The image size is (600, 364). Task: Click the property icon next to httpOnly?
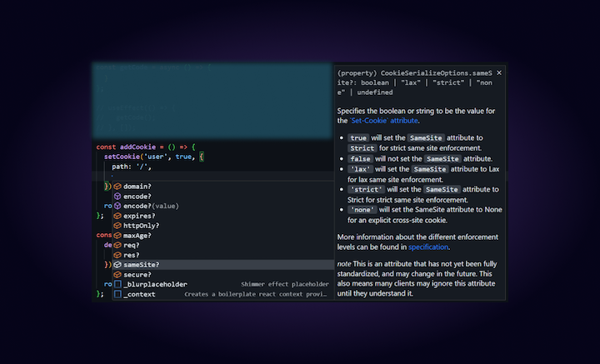coord(117,225)
